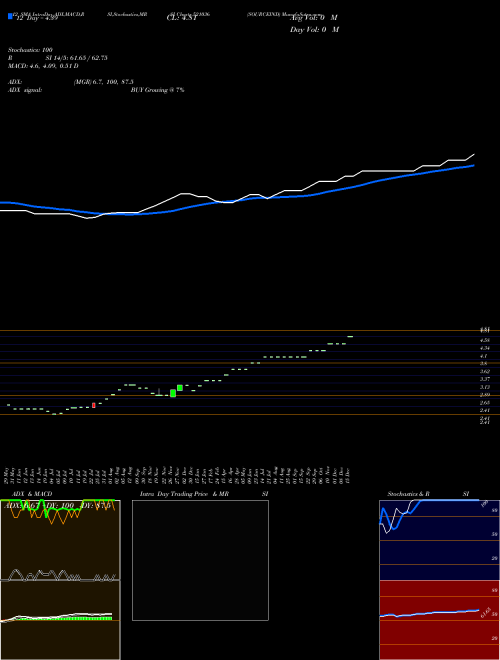The height and width of the screenshot is (660, 500).
Task: Click the 4.1 price axis label
Action: pyautogui.click(x=484, y=356)
